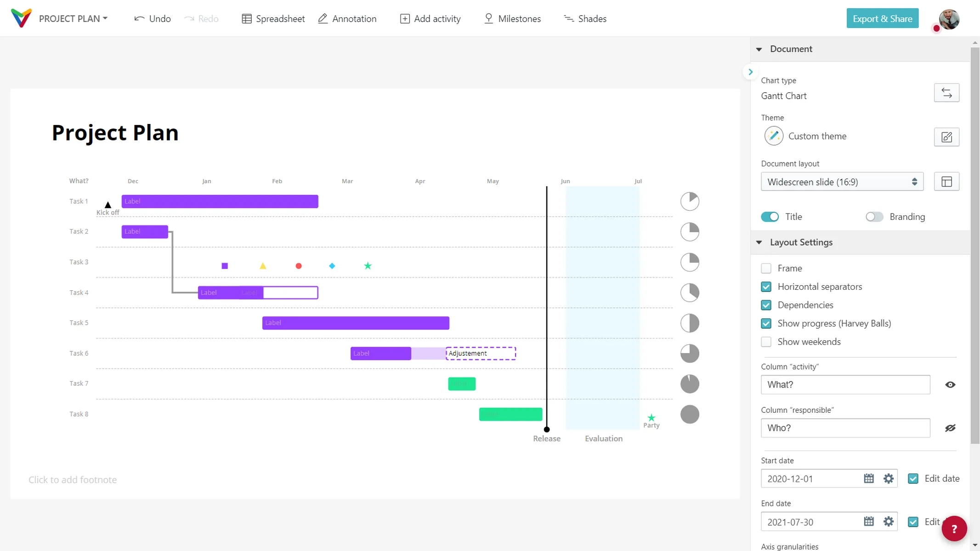Collapse the Layout Settings section
This screenshot has width=980, height=551.
pyautogui.click(x=759, y=242)
